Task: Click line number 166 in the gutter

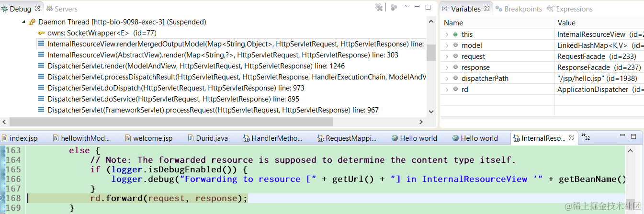Action: 13,179
